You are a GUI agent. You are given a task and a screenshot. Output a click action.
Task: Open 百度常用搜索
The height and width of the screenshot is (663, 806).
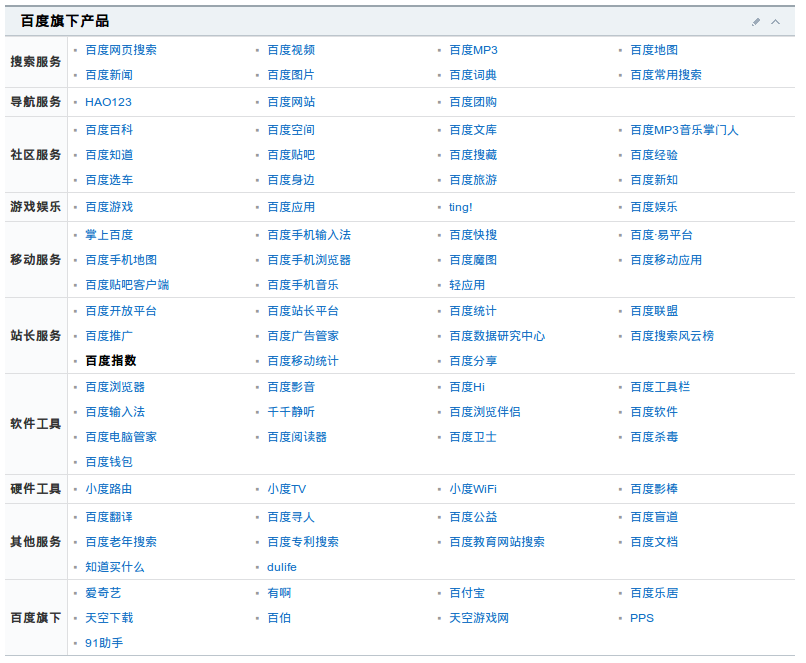click(666, 75)
